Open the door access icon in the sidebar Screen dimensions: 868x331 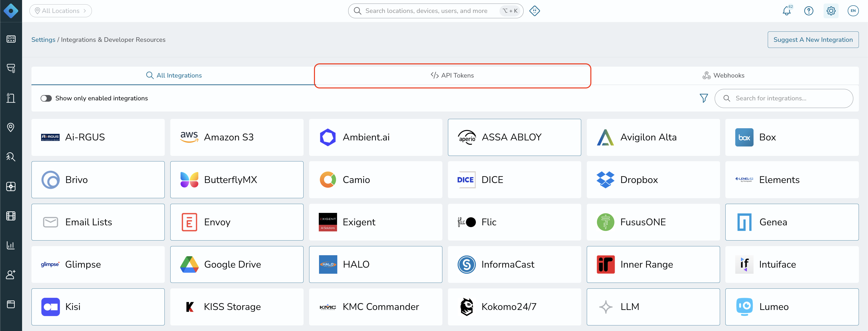11,98
